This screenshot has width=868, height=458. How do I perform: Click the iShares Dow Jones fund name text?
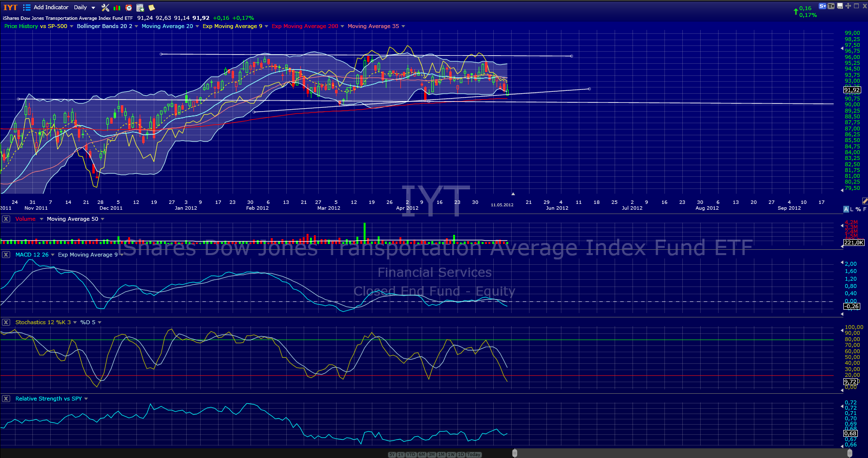point(68,18)
